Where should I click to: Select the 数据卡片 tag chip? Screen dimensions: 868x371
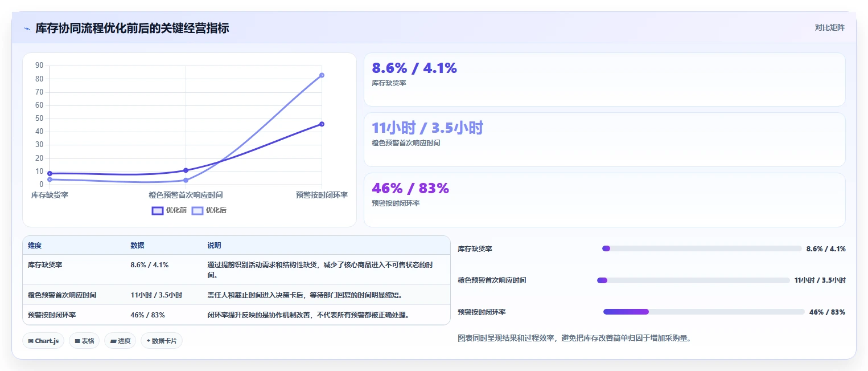[162, 341]
